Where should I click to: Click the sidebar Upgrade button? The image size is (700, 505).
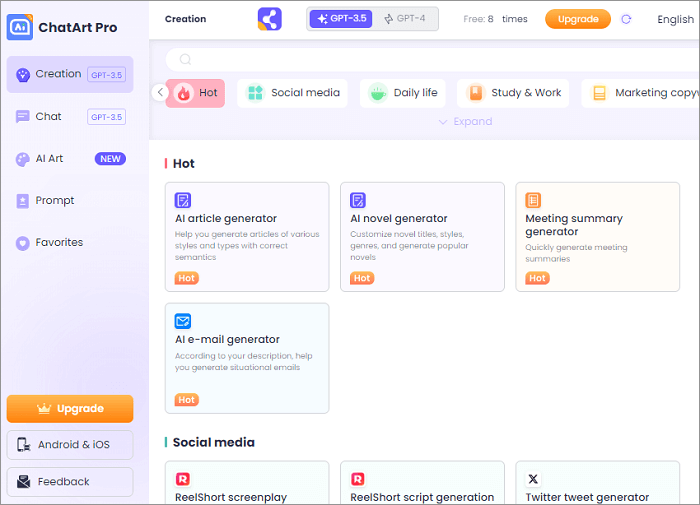click(x=70, y=409)
